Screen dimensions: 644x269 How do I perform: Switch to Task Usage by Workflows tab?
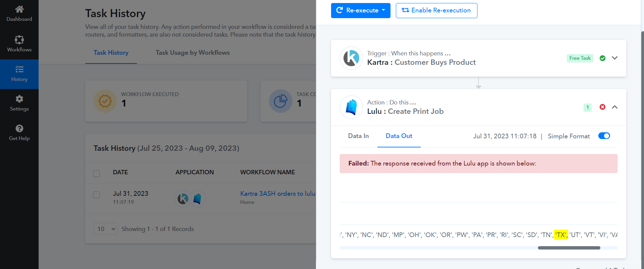click(x=193, y=52)
